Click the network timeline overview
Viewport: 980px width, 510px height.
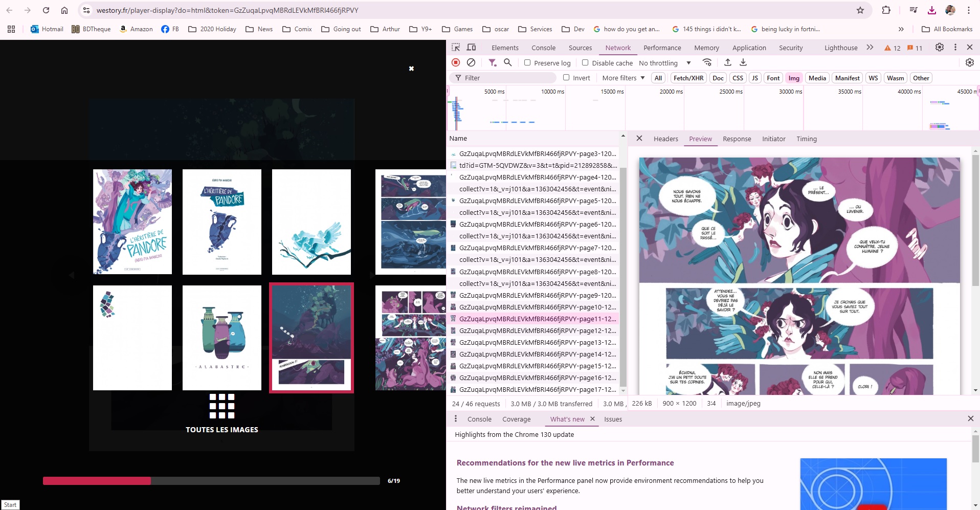tap(713, 108)
